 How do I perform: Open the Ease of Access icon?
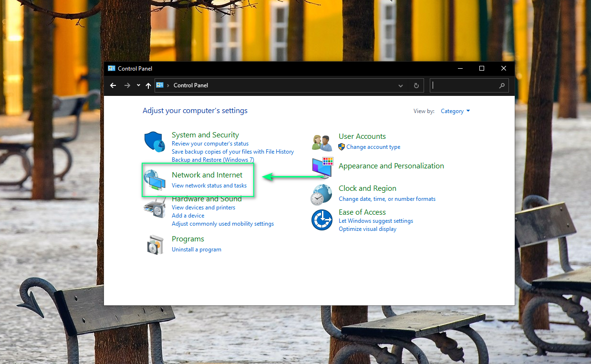click(x=321, y=220)
